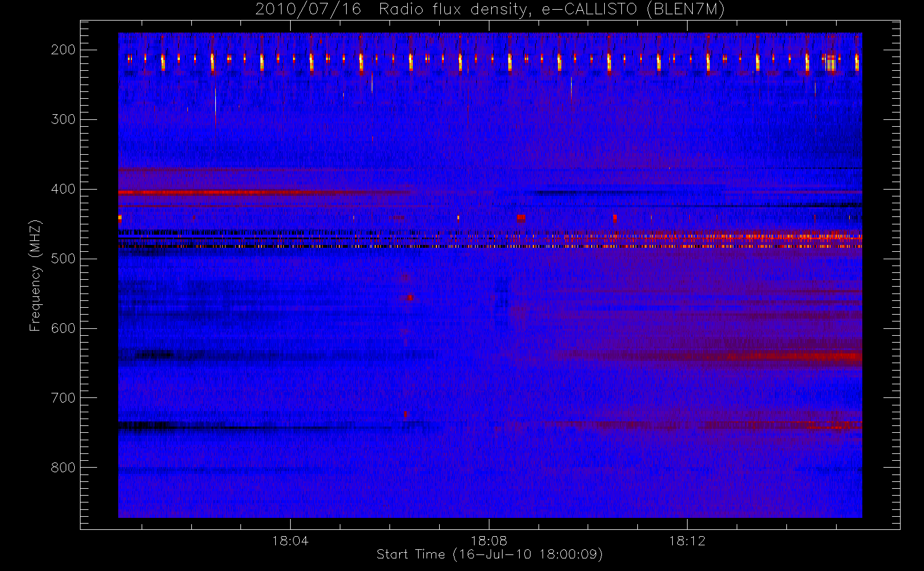Click the plot title 'Radio flux density, e-CALLISTO (BLEN7M)'
Image resolution: width=924 pixels, height=571 pixels.
[552, 10]
